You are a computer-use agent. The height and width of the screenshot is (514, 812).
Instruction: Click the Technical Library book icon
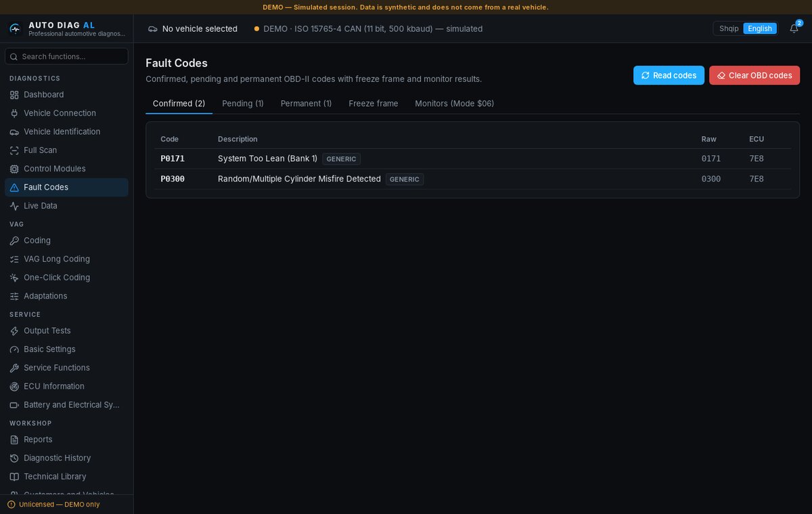pos(14,477)
